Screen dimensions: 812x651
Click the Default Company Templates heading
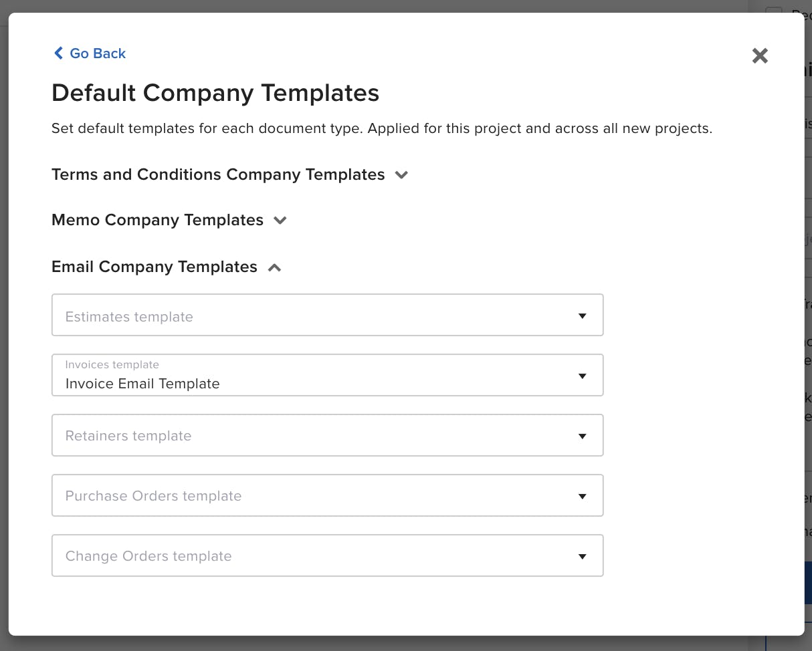(215, 93)
